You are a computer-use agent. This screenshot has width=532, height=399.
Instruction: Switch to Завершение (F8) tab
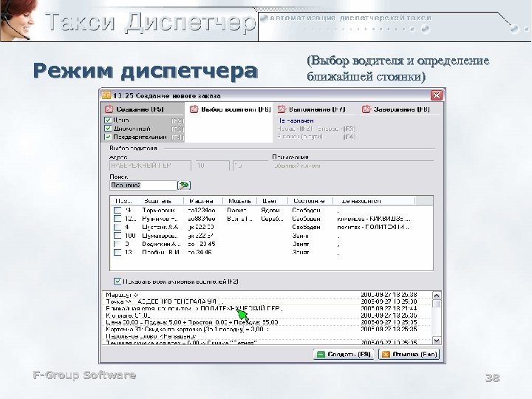396,109
